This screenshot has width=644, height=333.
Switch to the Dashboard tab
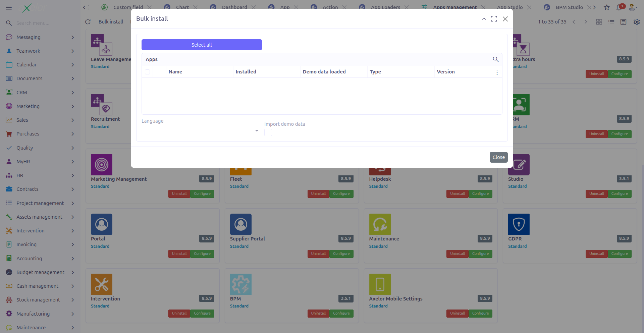pyautogui.click(x=234, y=7)
